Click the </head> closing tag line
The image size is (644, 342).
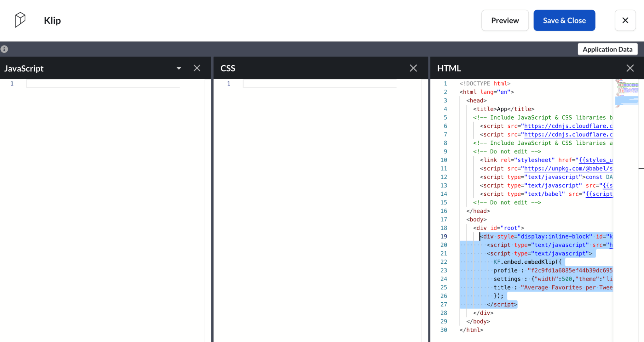478,211
